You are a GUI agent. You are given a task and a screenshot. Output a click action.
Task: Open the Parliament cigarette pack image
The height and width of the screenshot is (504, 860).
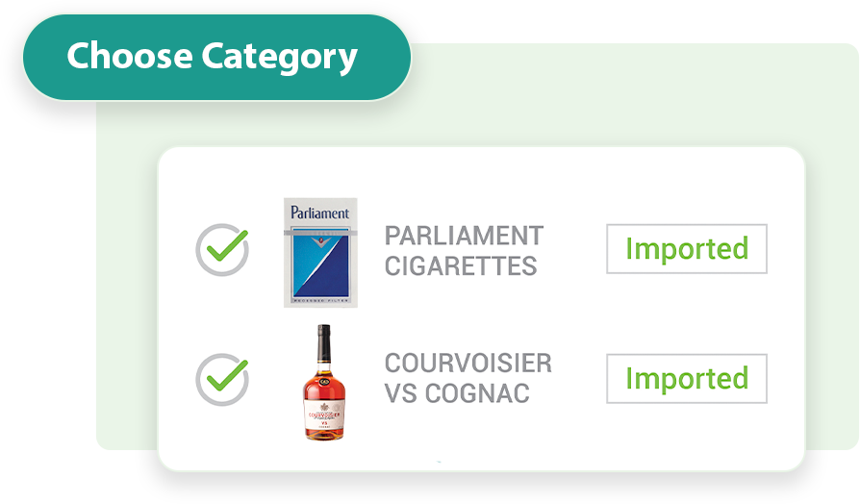tap(320, 253)
